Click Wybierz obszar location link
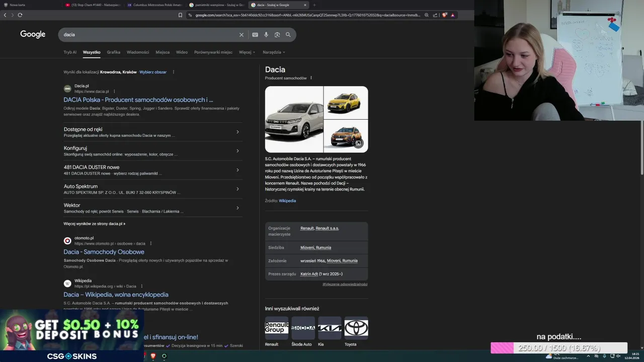The image size is (644, 362). pos(153,72)
